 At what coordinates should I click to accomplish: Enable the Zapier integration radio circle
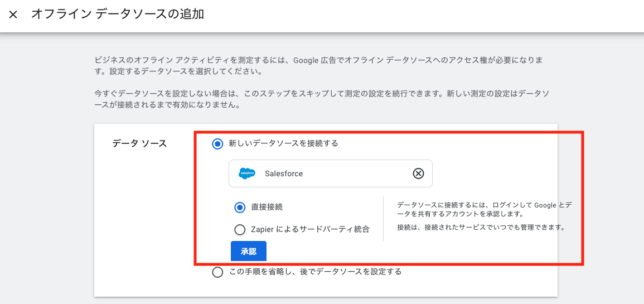[x=240, y=229]
